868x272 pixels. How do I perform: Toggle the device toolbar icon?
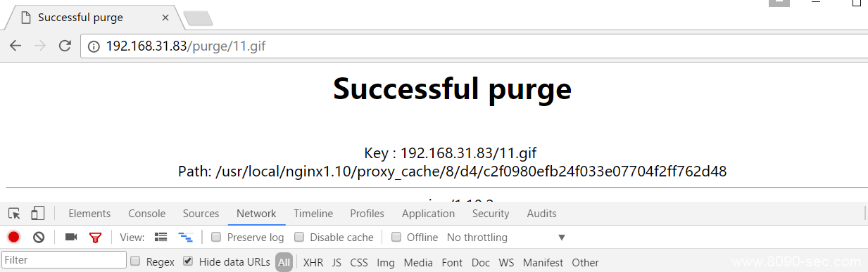[38, 214]
